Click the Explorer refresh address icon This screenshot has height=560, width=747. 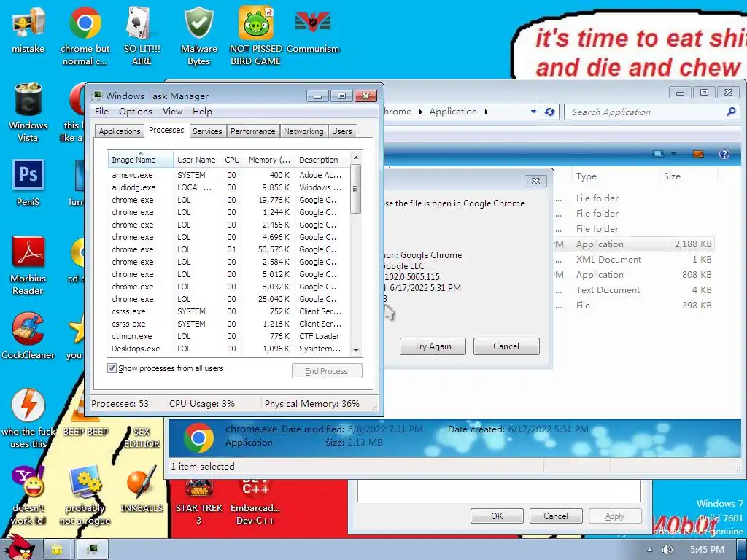(x=550, y=112)
